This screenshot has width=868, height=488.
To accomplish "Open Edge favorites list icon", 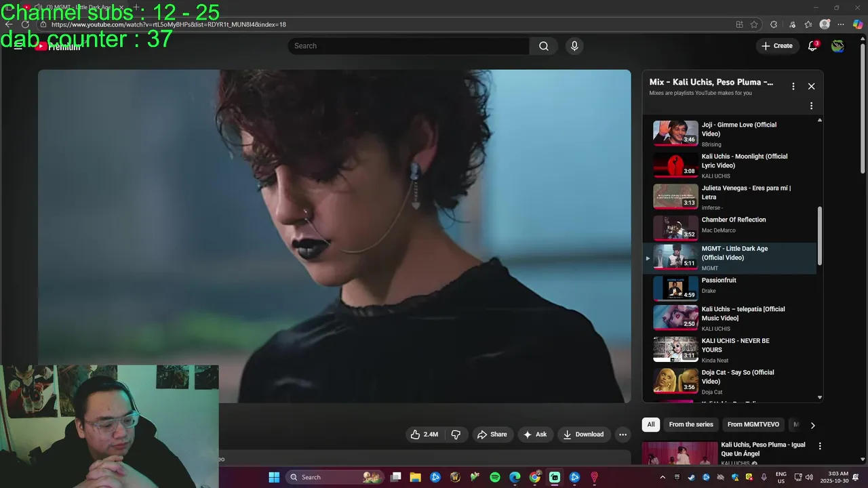I will point(808,24).
